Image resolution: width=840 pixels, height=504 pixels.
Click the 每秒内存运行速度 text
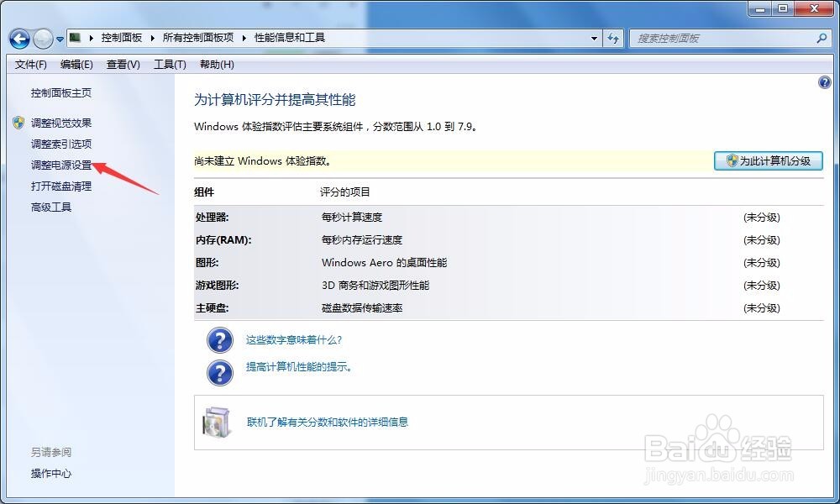[361, 240]
